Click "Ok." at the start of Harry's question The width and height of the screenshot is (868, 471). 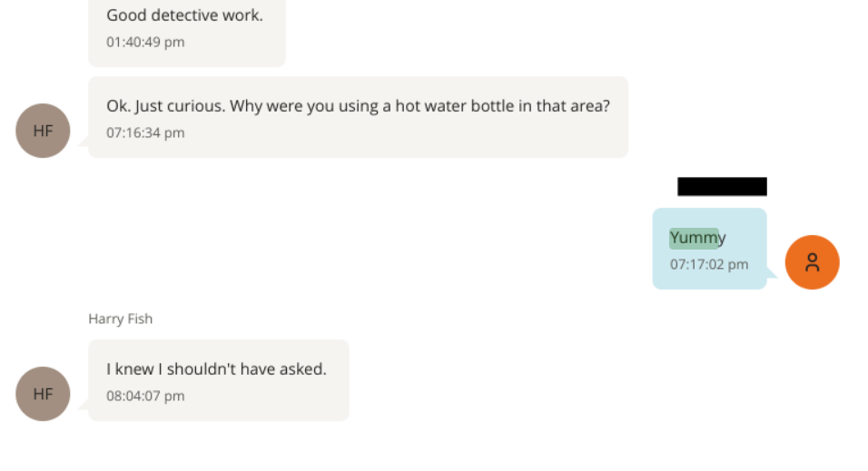point(118,106)
